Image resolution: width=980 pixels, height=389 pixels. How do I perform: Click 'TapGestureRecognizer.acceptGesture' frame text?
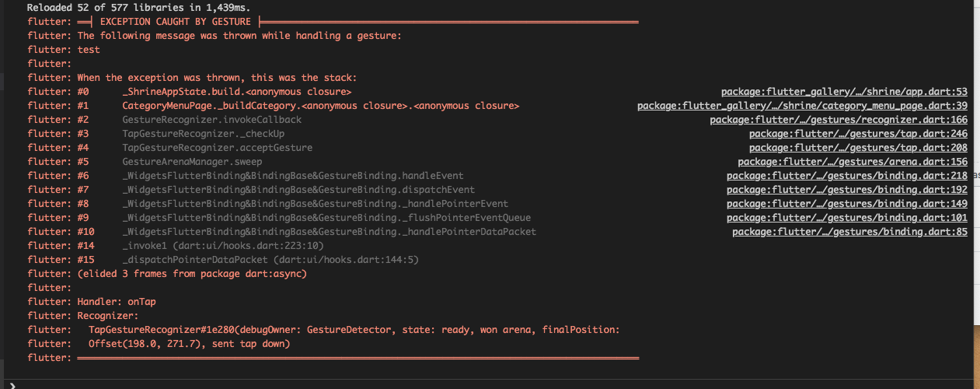[217, 148]
